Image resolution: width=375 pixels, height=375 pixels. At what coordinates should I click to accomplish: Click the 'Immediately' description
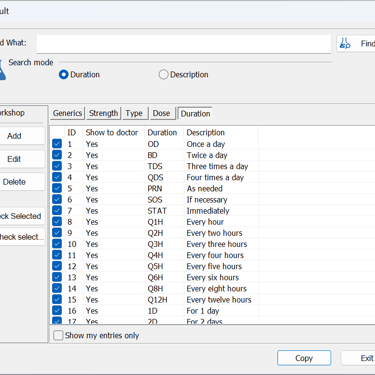pos(208,211)
